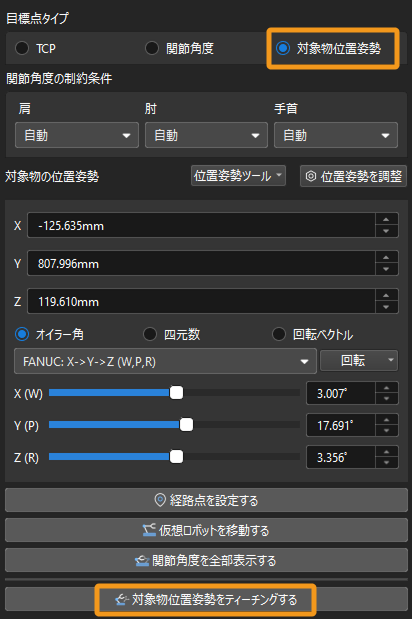This screenshot has width=412, height=619.
Task: Click the Y (P) angle field 17.691°
Action: pyautogui.click(x=341, y=425)
